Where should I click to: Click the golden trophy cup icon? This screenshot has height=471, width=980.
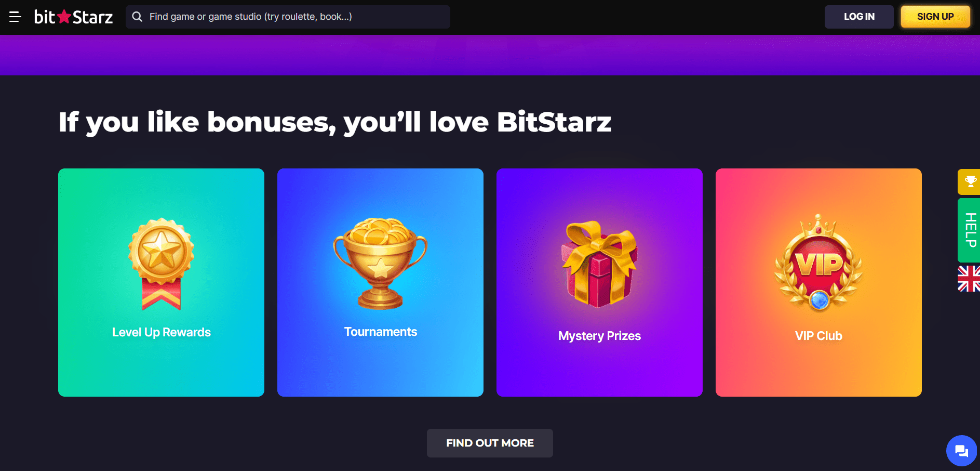point(380,263)
